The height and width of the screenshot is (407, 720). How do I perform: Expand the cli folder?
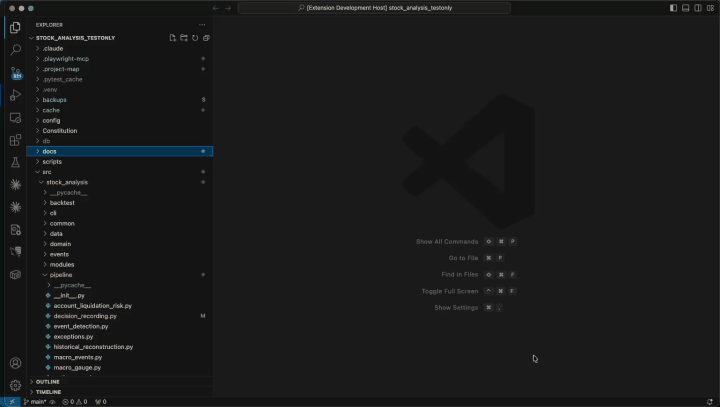(119, 213)
